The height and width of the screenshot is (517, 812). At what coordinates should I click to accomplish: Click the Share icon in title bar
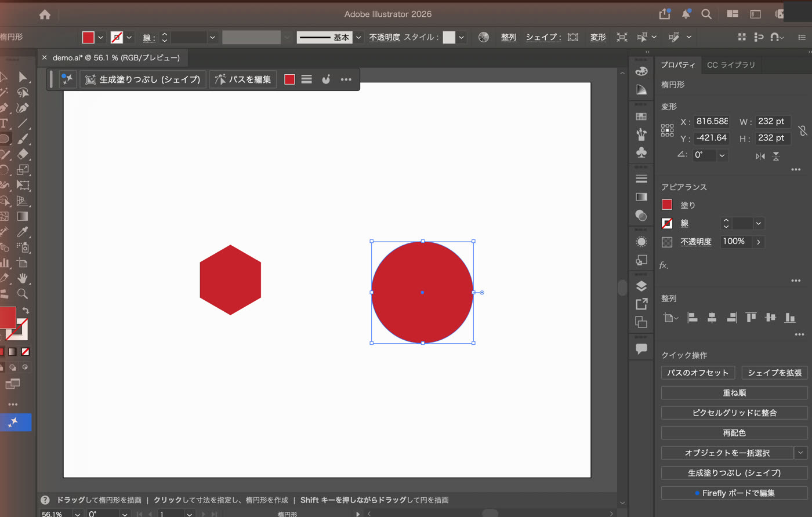coord(665,14)
